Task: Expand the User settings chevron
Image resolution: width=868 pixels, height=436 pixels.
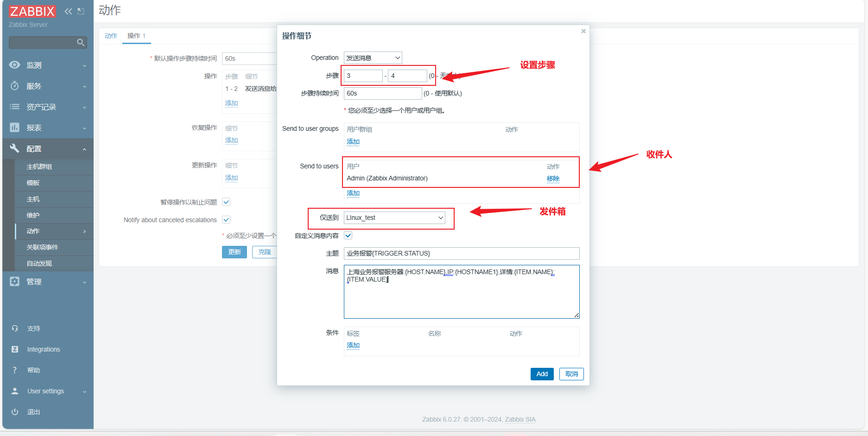Action: [x=84, y=392]
